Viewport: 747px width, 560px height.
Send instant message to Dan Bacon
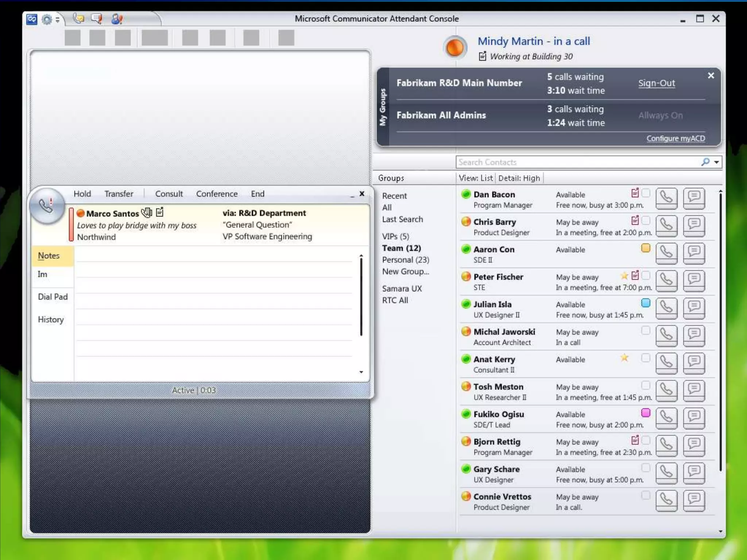tap(694, 199)
